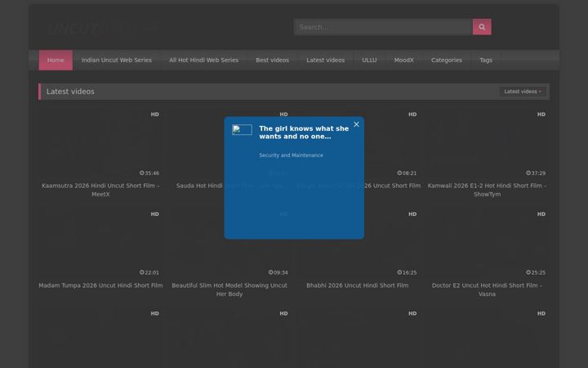Open popup headline 'The girl knows what she wants'
This screenshot has width=588, height=368.
(x=304, y=132)
